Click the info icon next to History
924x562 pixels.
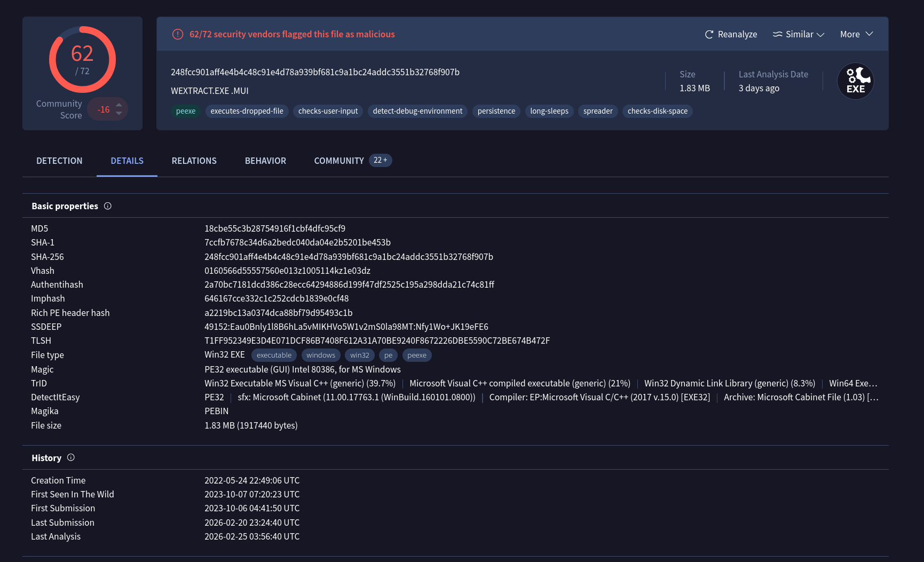tap(70, 457)
